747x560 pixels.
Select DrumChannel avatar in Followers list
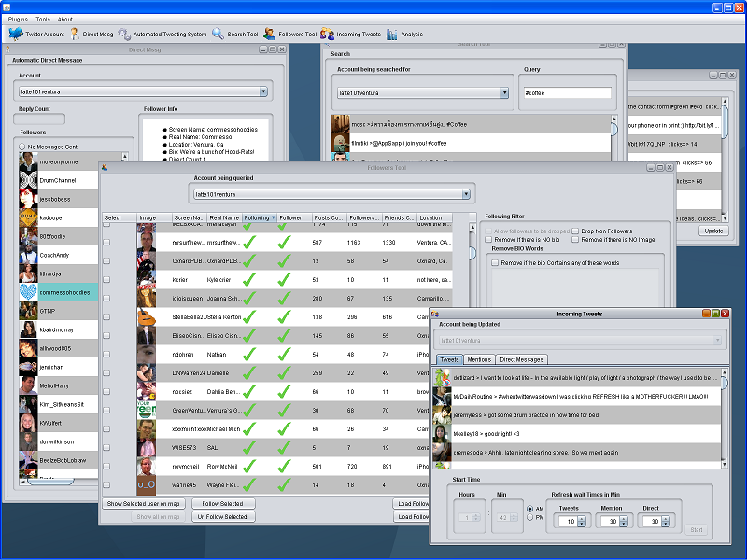pos(28,180)
